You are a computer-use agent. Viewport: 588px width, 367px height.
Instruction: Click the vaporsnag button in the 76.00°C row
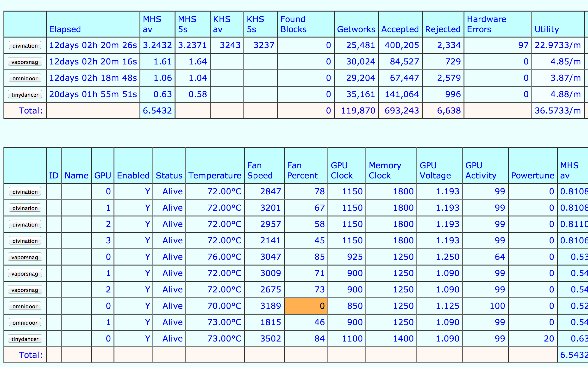click(x=25, y=257)
